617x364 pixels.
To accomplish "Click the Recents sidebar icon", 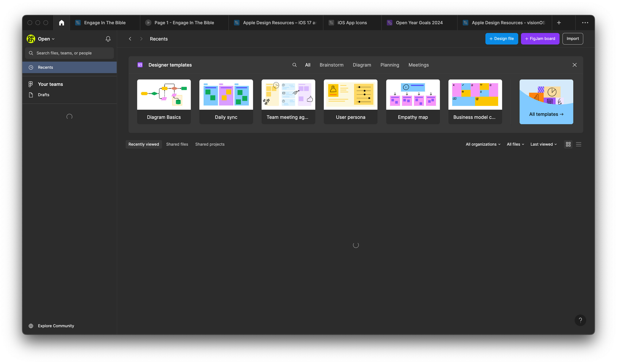I will (31, 67).
